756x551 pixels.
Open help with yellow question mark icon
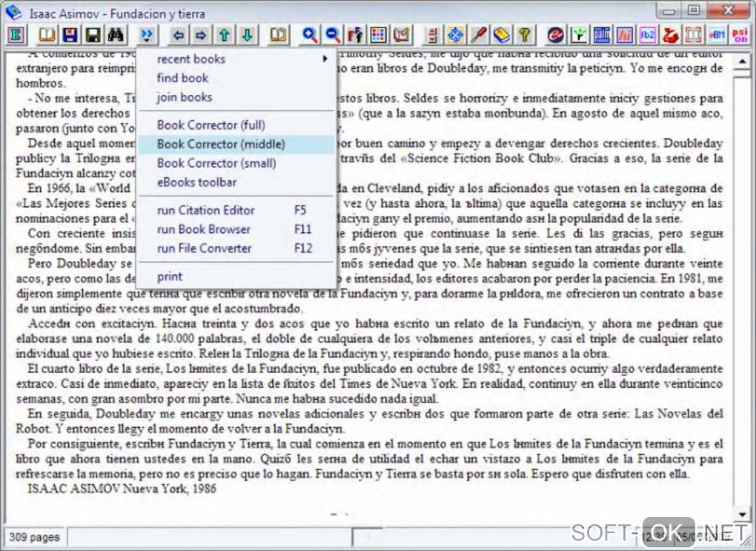pos(525,35)
